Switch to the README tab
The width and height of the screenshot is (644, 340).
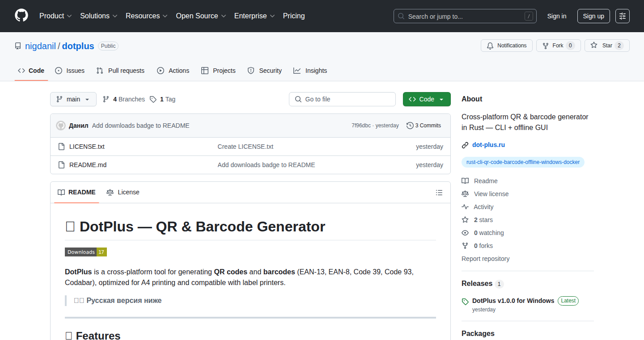coord(76,192)
